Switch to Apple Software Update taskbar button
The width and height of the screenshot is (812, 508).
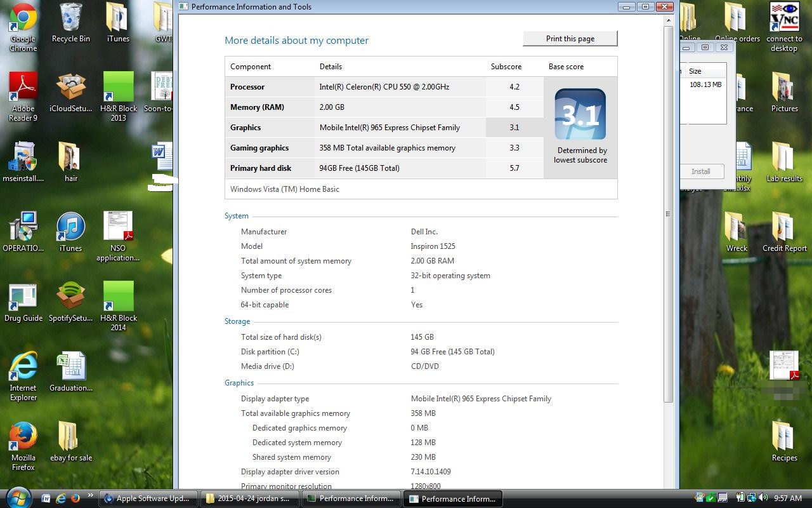[147, 498]
